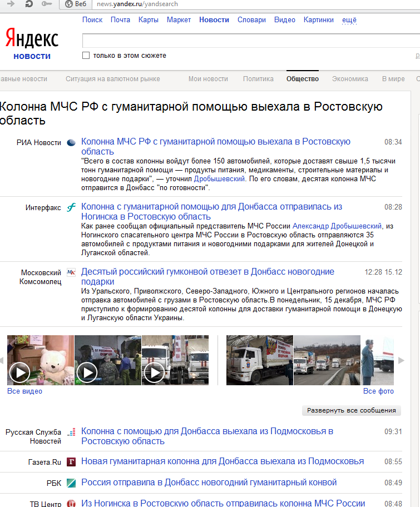The image size is (420, 507).
Task: Click the globe Веб icon in address bar
Action: pos(69,4)
